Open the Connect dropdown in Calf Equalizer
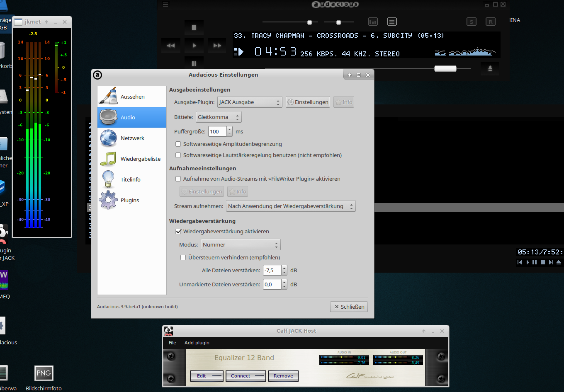Screen dimensions: 564x392 (x=246, y=376)
